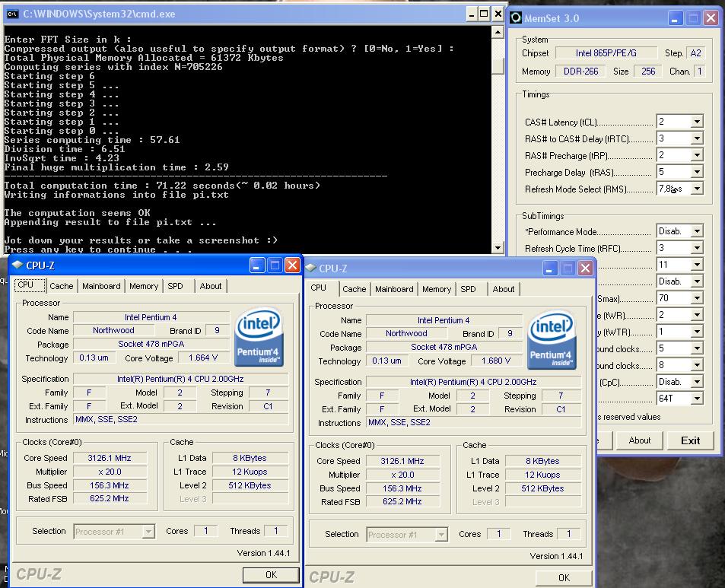
Task: Close the left CPU-Z window
Action: [292, 265]
